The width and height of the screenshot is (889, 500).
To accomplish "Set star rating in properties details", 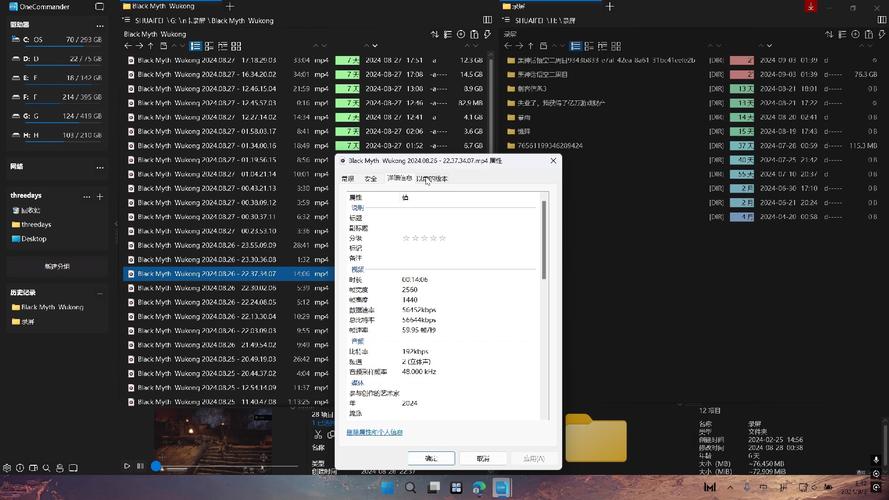I will click(424, 238).
